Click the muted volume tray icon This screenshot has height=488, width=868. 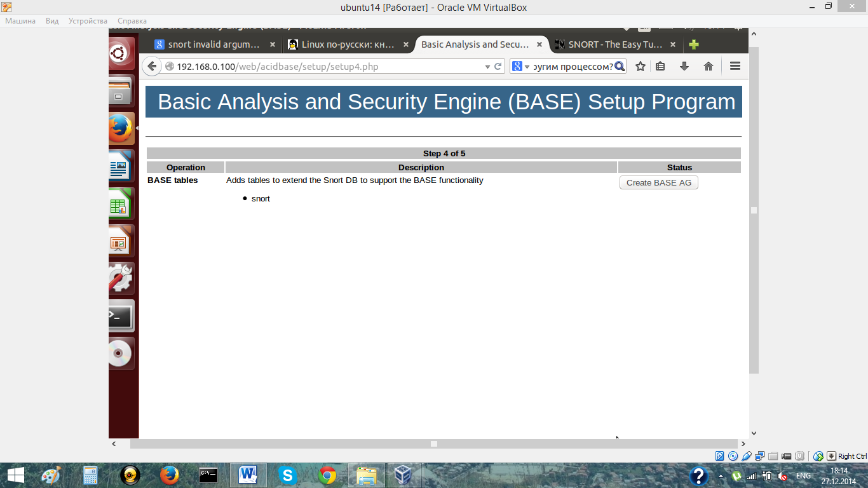click(x=783, y=476)
